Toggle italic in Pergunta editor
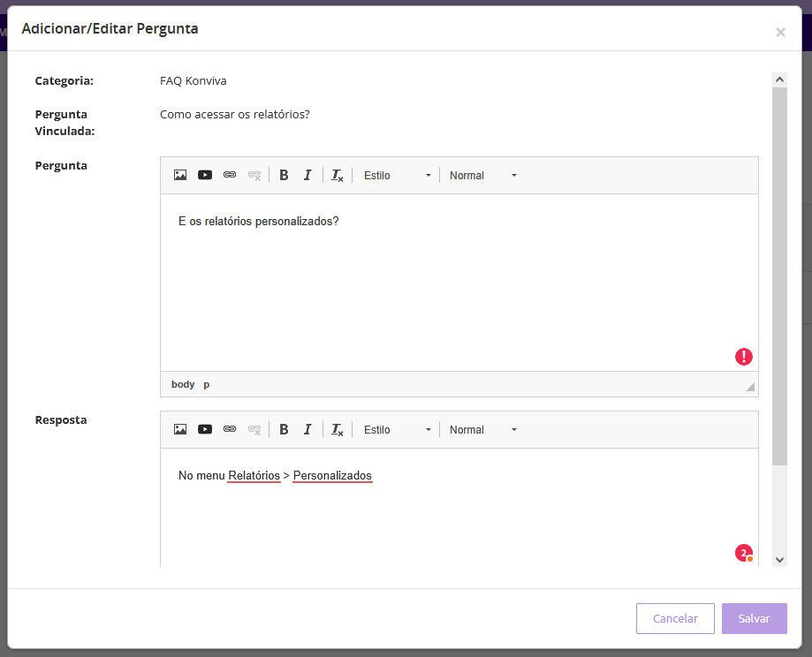 307,175
